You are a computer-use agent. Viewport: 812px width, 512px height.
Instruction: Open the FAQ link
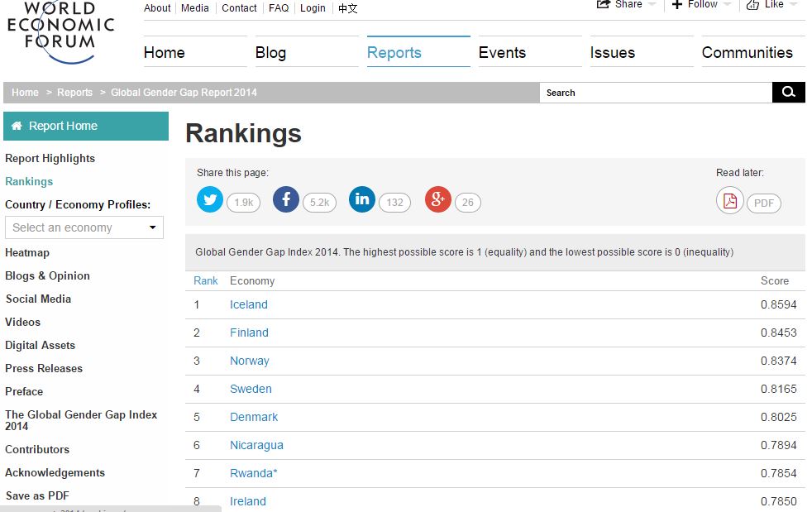point(279,7)
